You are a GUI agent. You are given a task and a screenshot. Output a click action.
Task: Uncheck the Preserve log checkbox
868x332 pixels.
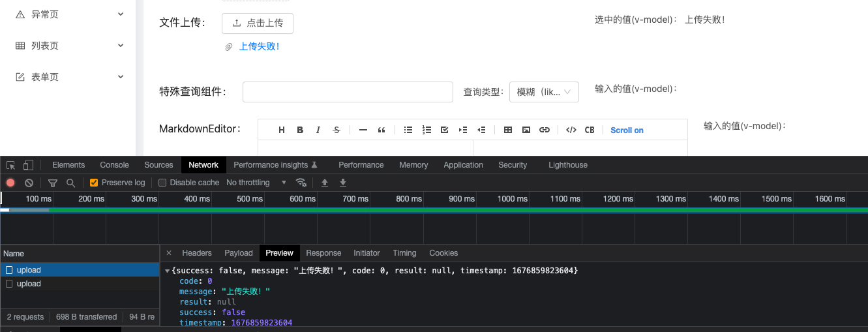[94, 183]
